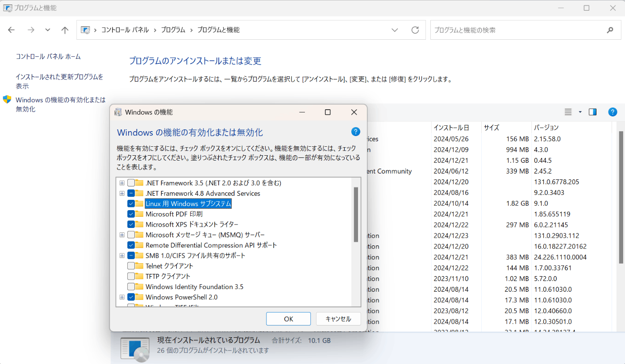Click folder icon of Remote Differential Compression API
The height and width of the screenshot is (364, 625).
point(139,245)
